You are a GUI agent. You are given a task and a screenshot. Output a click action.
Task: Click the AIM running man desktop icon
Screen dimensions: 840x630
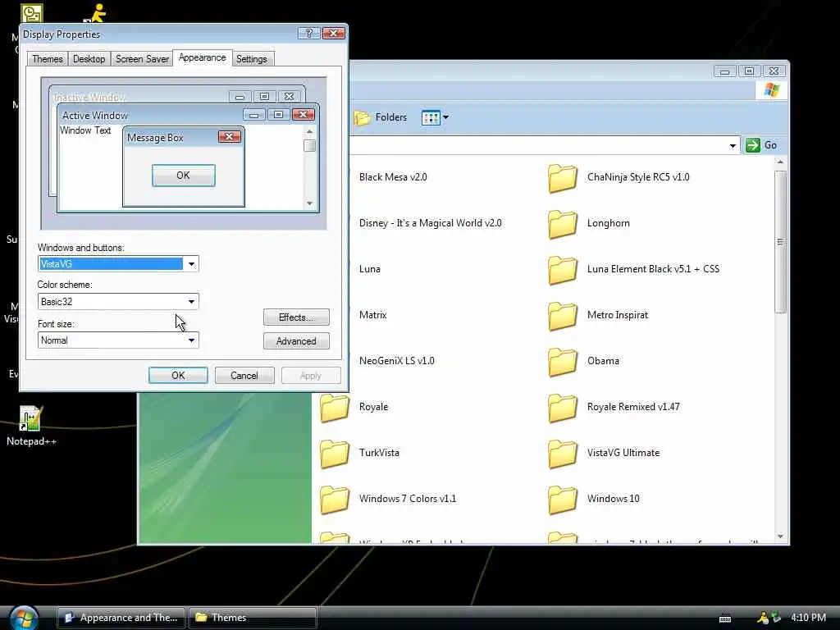[x=96, y=13]
